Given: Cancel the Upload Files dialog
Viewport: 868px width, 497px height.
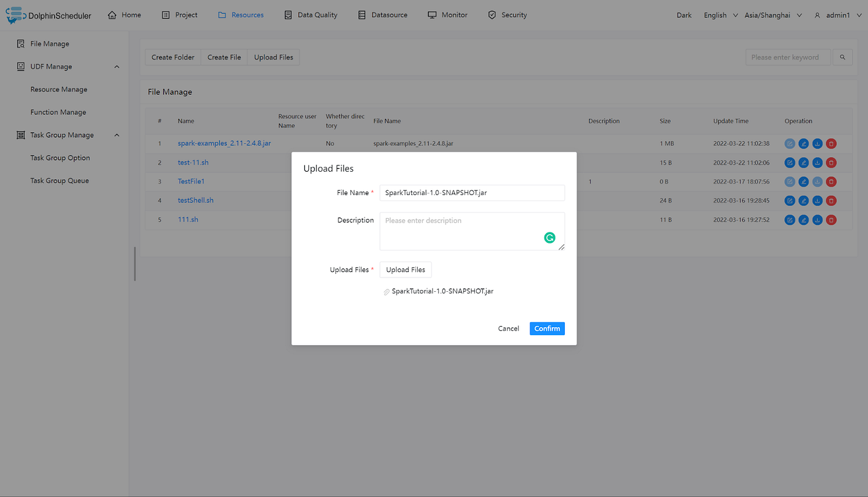Looking at the screenshot, I should (x=508, y=328).
